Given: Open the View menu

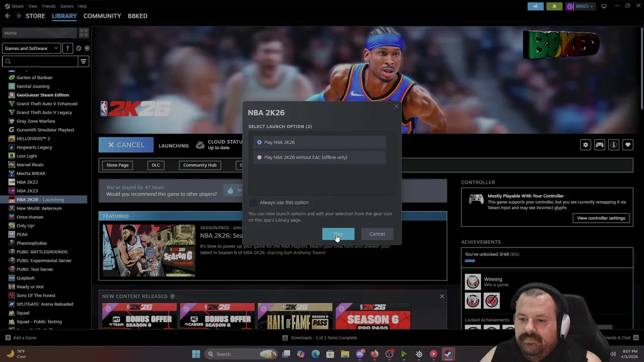Looking at the screenshot, I should coord(33,6).
